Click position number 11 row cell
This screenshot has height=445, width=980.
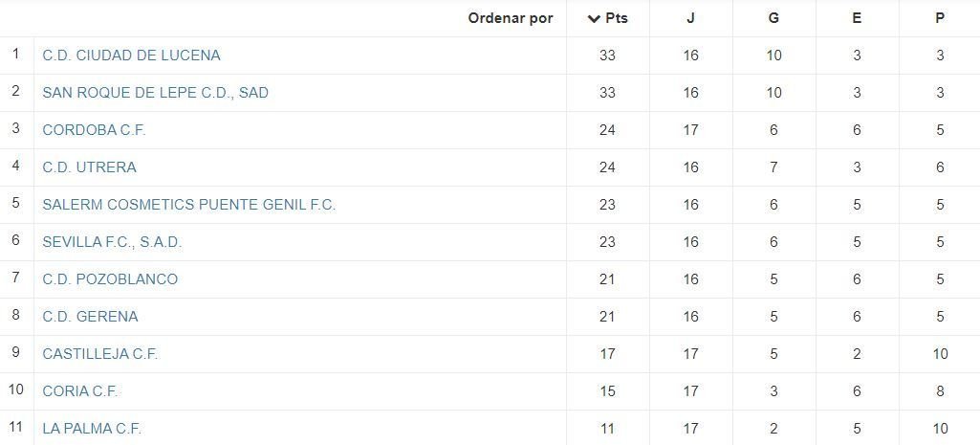pos(16,428)
